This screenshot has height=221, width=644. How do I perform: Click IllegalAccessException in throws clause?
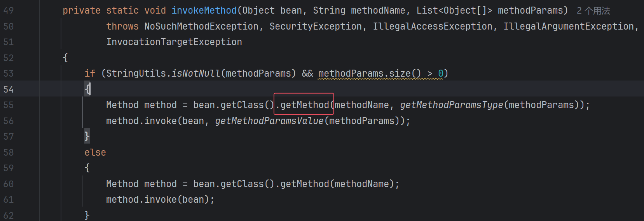(x=433, y=26)
